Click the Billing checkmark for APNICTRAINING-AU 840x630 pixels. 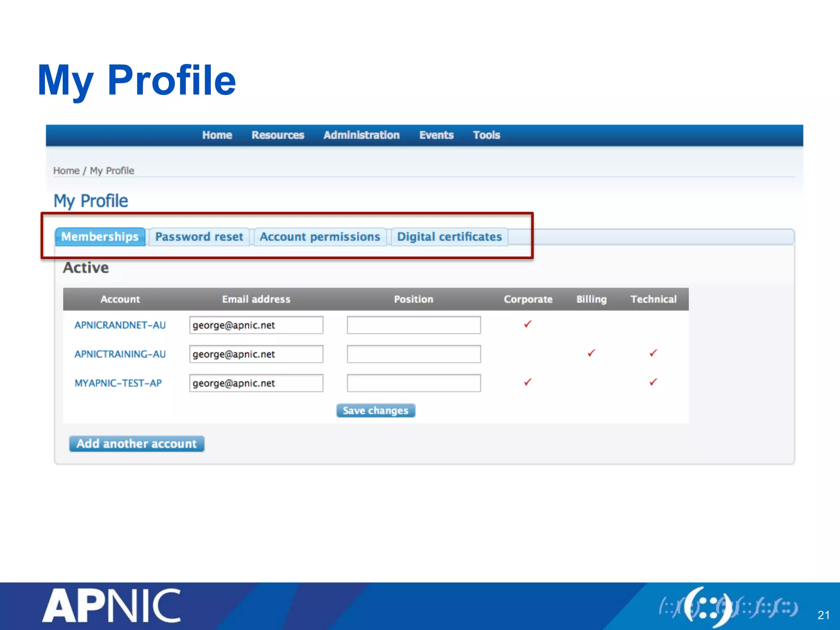591,353
